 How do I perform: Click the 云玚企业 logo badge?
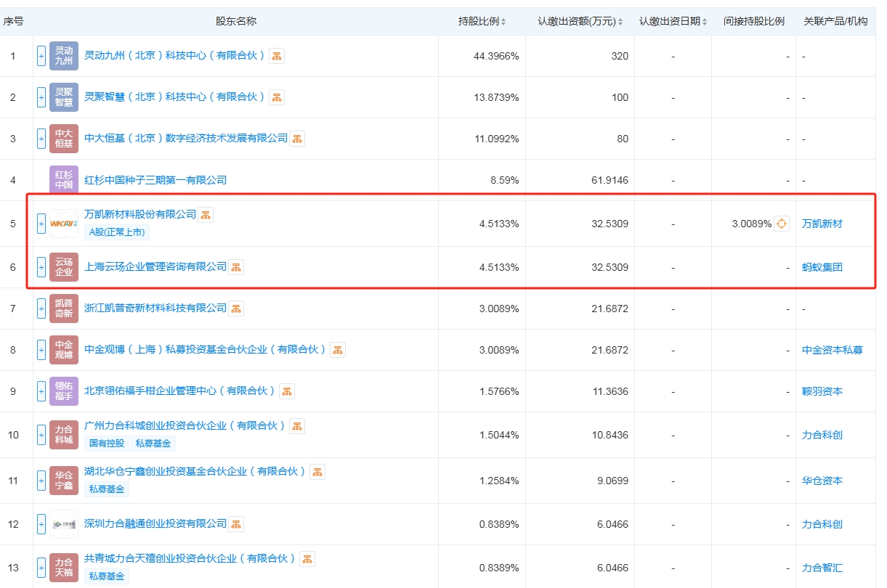coord(64,267)
